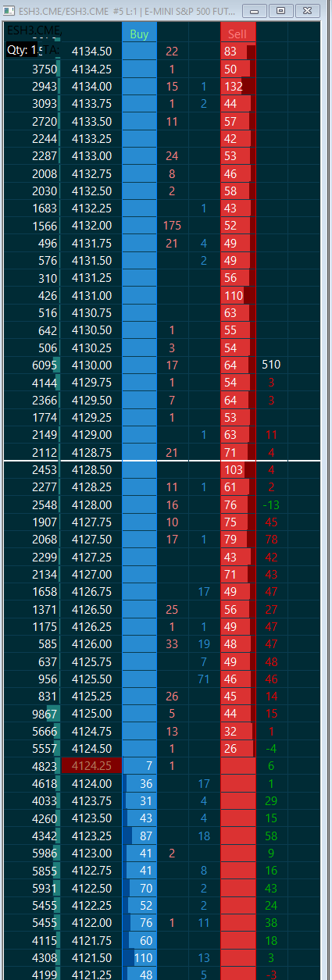The width and height of the screenshot is (332, 980).
Task: Click Sell cell showing 103 at 4128.50
Action: [238, 469]
